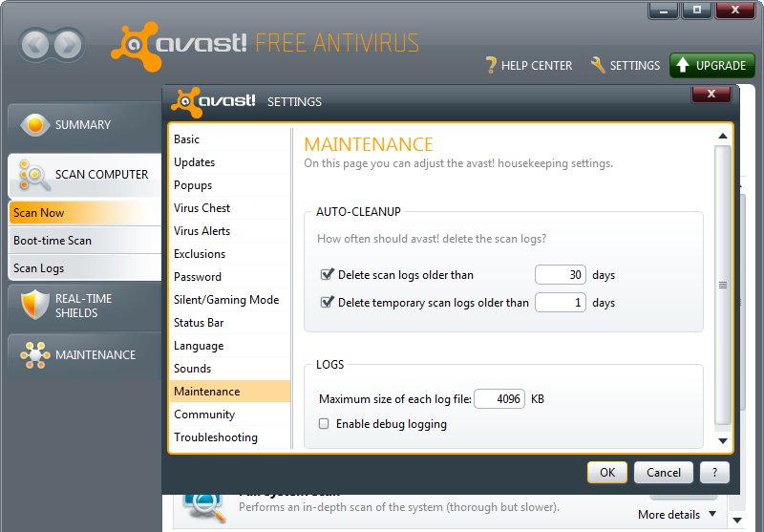Click the Summary orb icon
This screenshot has width=764, height=532.
(x=35, y=125)
